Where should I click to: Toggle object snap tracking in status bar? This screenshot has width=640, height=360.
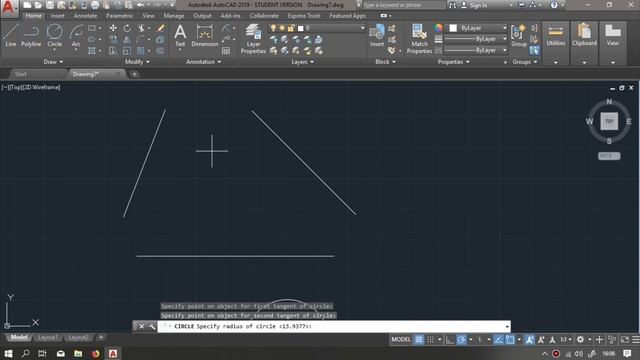tap(498, 340)
